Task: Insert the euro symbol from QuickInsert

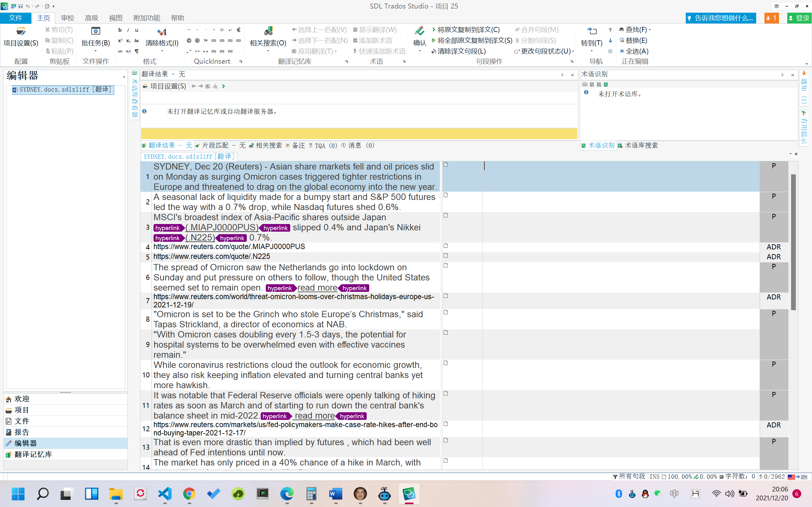Action: 239,30
